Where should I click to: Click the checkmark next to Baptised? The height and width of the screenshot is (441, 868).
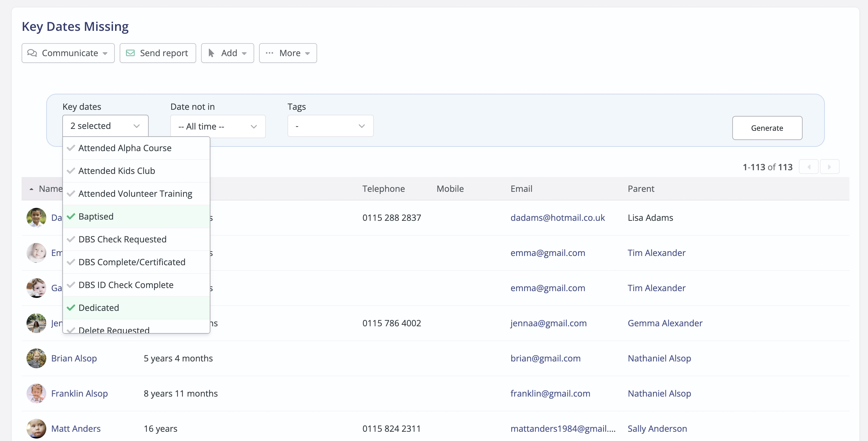coord(70,216)
